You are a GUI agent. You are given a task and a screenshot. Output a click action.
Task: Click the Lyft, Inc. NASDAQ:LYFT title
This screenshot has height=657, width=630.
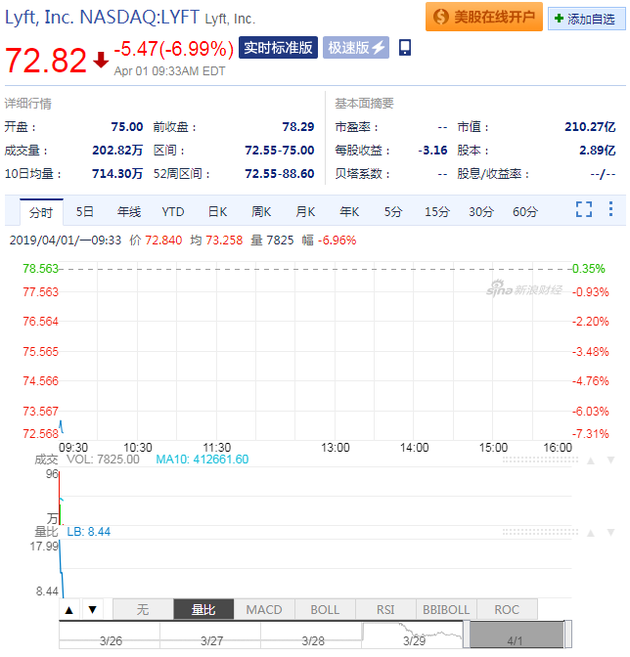pyautogui.click(x=102, y=18)
